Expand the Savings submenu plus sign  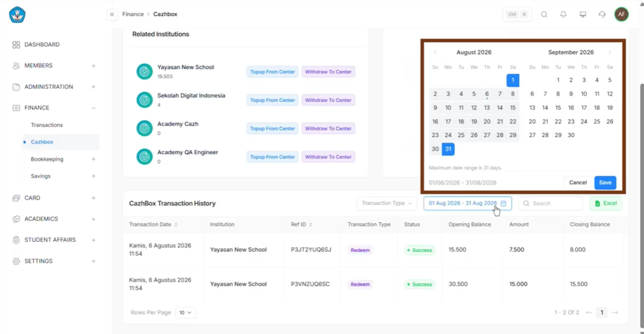click(94, 176)
